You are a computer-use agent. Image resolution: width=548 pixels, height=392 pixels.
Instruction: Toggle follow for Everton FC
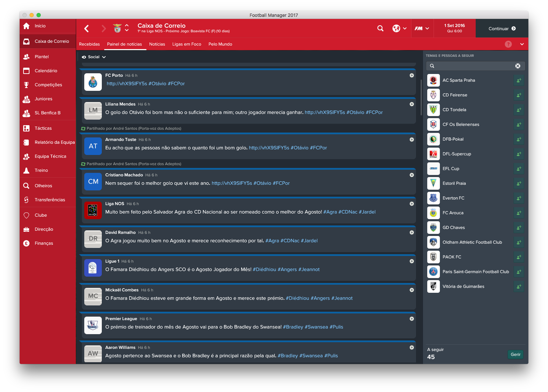tap(519, 198)
